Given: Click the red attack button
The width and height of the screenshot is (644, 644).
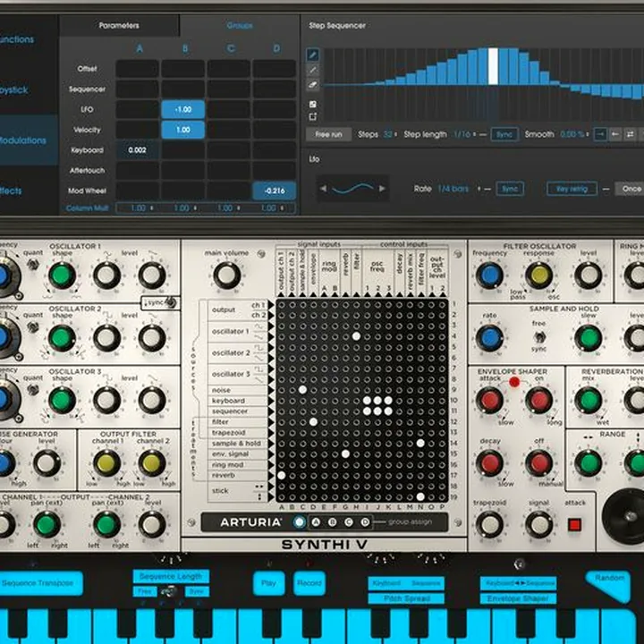Looking at the screenshot, I should coord(574,524).
